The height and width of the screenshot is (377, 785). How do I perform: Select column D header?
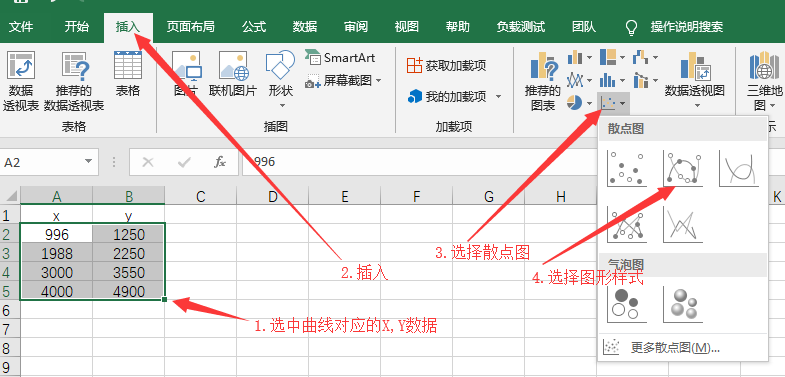(x=273, y=197)
